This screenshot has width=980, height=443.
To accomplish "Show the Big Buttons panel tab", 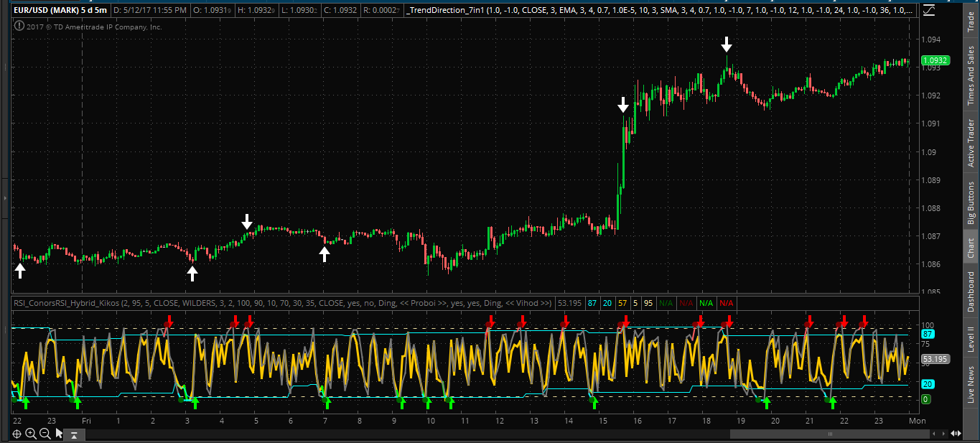I will (971, 203).
